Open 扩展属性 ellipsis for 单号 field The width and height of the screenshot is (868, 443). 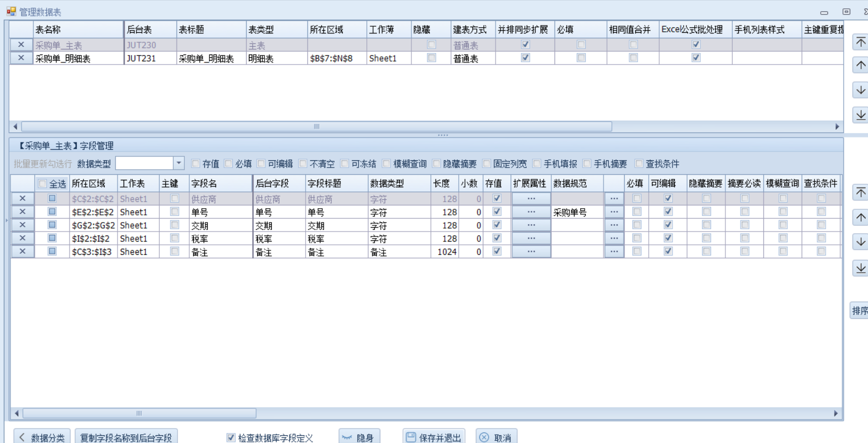coord(531,212)
